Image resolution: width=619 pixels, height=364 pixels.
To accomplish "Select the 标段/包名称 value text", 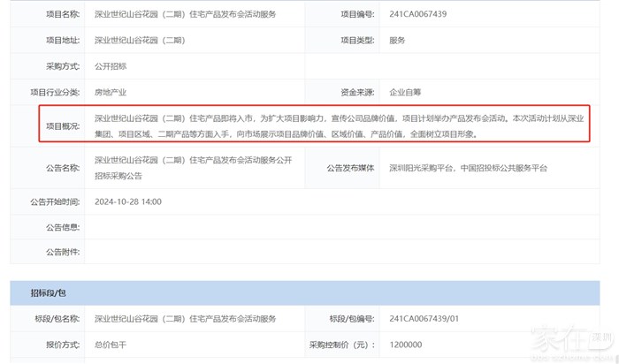I will click(185, 318).
